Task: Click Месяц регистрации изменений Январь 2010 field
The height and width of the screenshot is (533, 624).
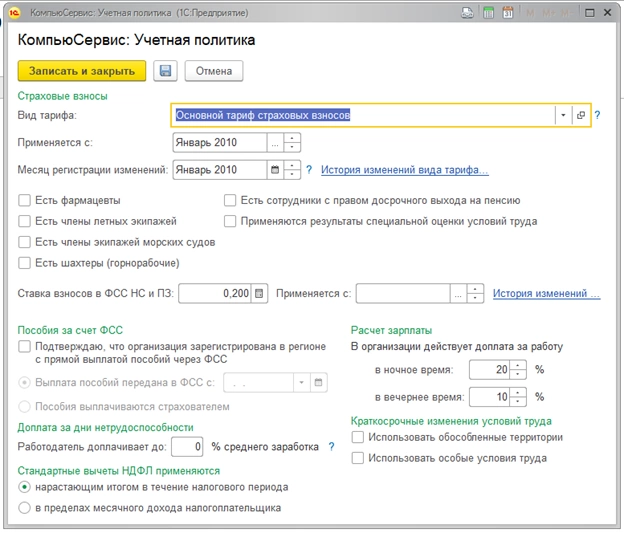Action: coord(220,170)
